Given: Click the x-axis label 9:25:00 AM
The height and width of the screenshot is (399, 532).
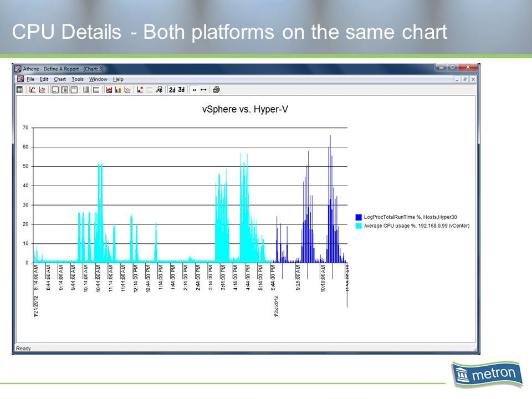Looking at the screenshot, I should click(298, 278).
